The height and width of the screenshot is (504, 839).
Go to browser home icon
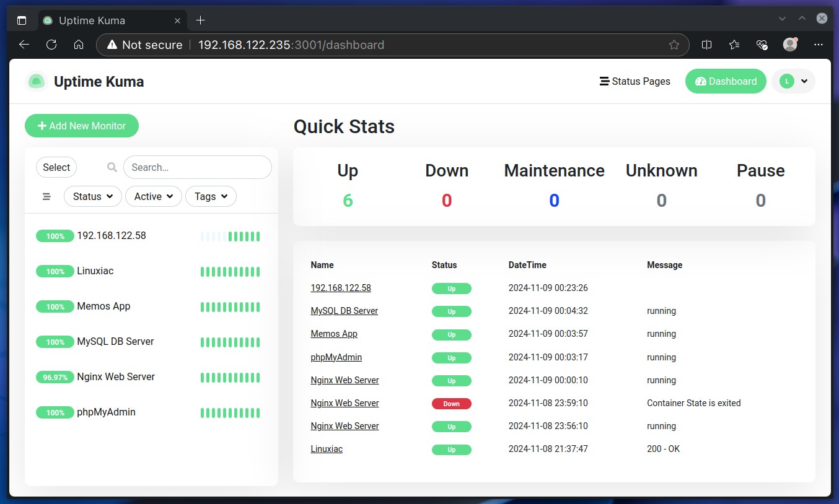(x=79, y=45)
